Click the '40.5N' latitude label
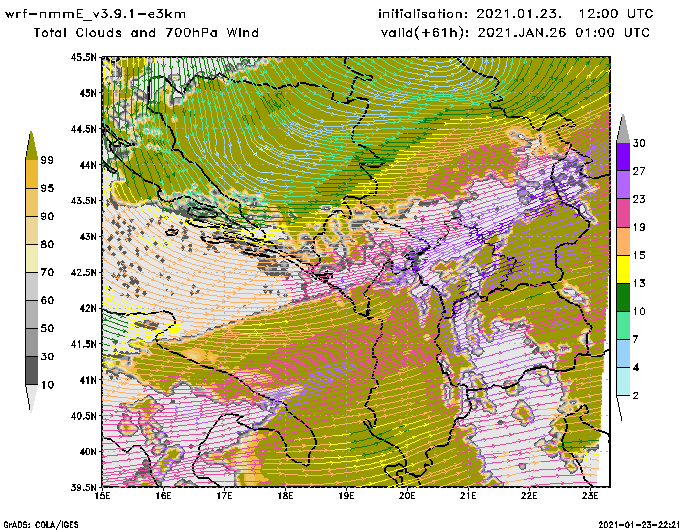The height and width of the screenshot is (530, 700). (83, 416)
